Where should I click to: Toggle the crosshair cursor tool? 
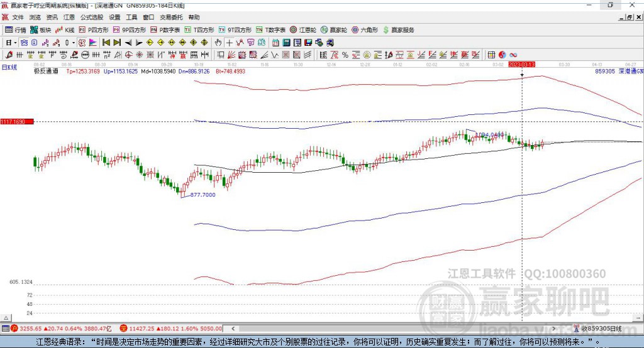(230, 43)
